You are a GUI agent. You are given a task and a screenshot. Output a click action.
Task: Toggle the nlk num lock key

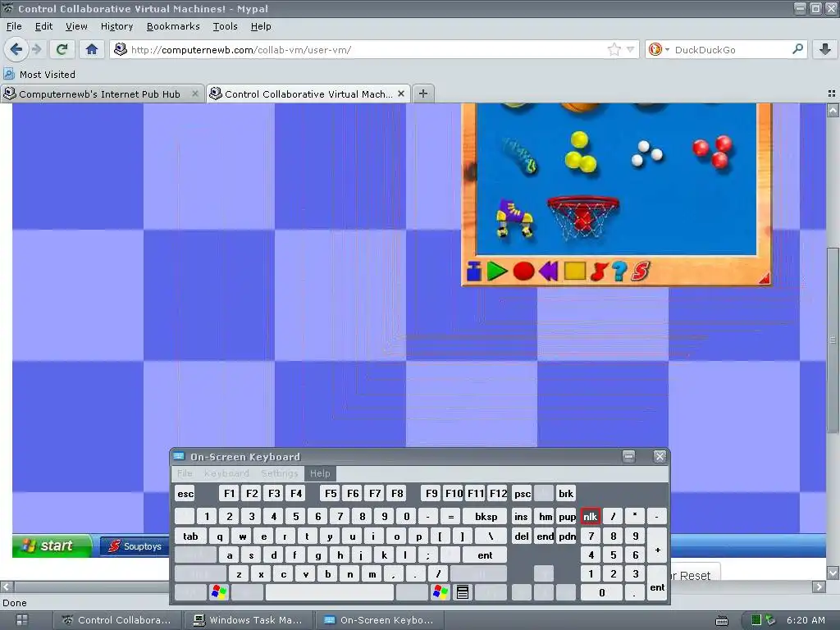pos(591,517)
